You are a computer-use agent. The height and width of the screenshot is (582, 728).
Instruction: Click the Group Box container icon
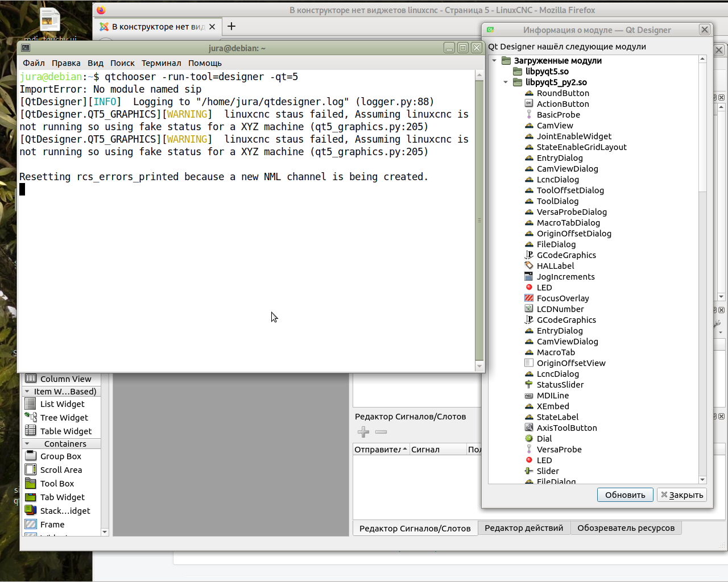point(31,456)
